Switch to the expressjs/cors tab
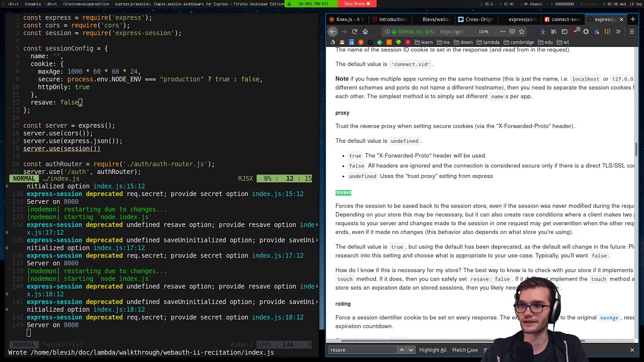Image resolution: width=644 pixels, height=362 pixels. [x=520, y=19]
